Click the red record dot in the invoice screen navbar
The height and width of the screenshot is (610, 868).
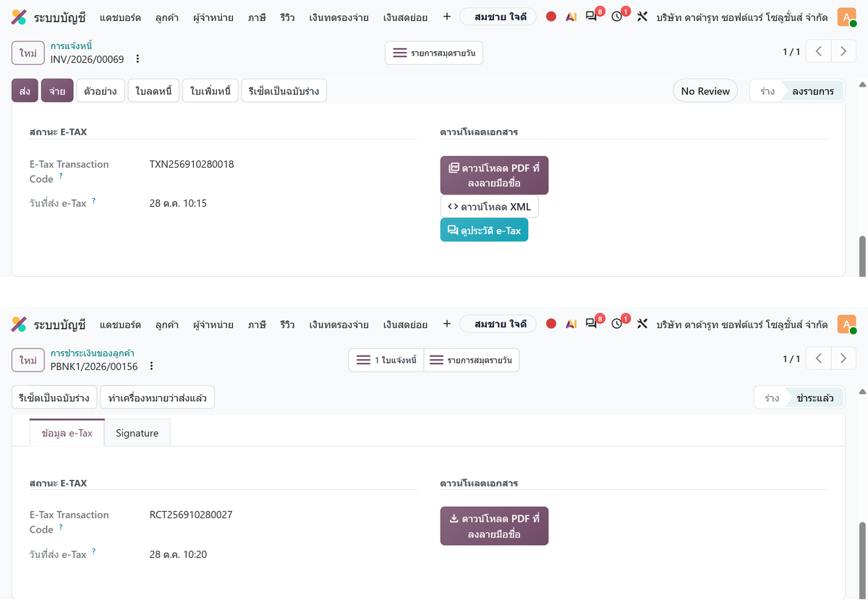point(551,17)
